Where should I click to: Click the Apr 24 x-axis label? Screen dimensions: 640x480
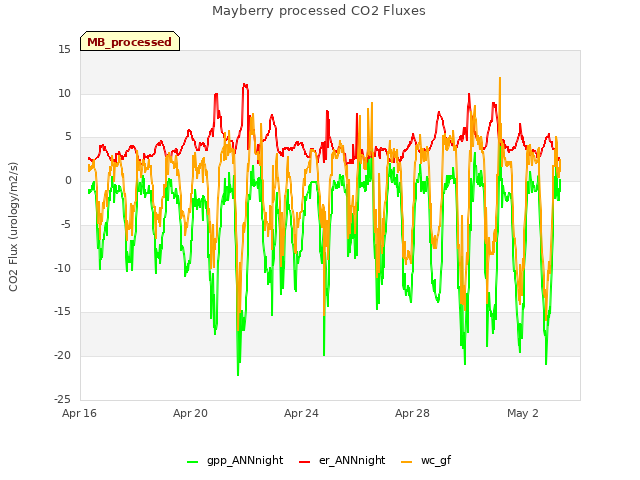[301, 413]
